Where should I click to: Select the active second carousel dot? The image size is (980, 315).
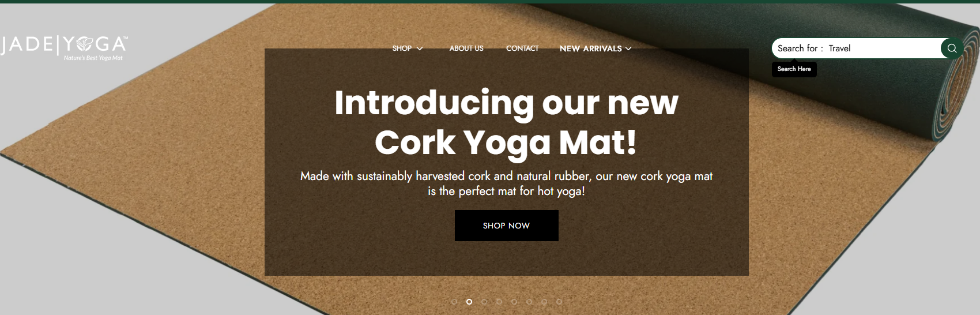click(469, 302)
